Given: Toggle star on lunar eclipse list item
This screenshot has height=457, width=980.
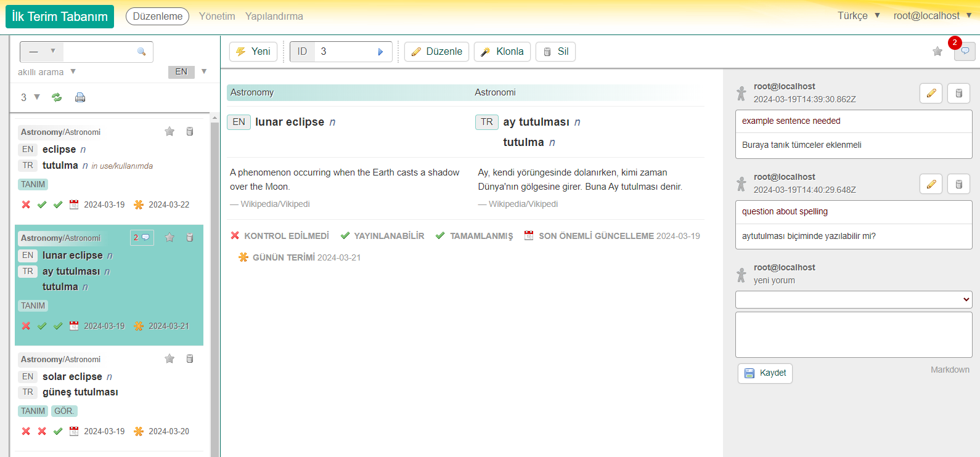Looking at the screenshot, I should (x=169, y=237).
